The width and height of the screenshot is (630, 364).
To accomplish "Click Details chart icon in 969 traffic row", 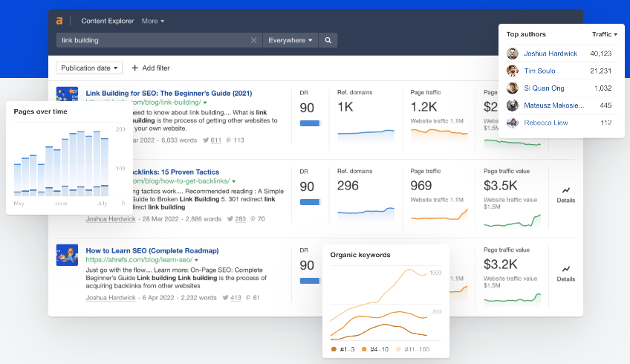I will pyautogui.click(x=566, y=190).
